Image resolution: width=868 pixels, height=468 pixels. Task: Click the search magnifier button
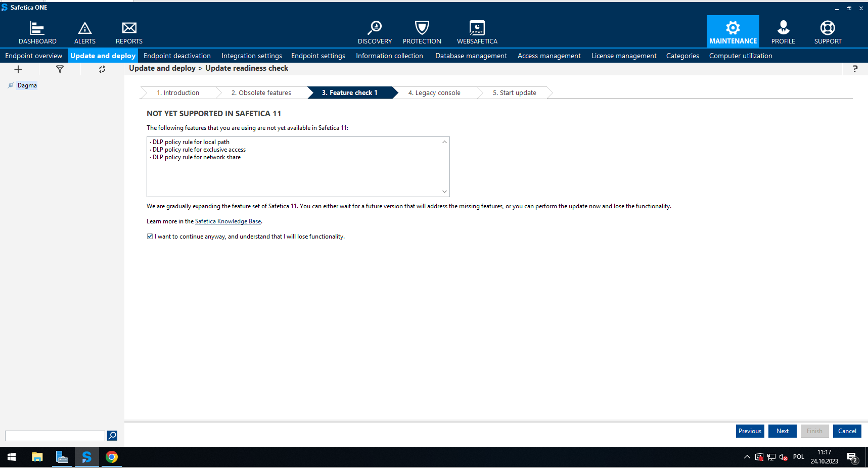pyautogui.click(x=112, y=436)
